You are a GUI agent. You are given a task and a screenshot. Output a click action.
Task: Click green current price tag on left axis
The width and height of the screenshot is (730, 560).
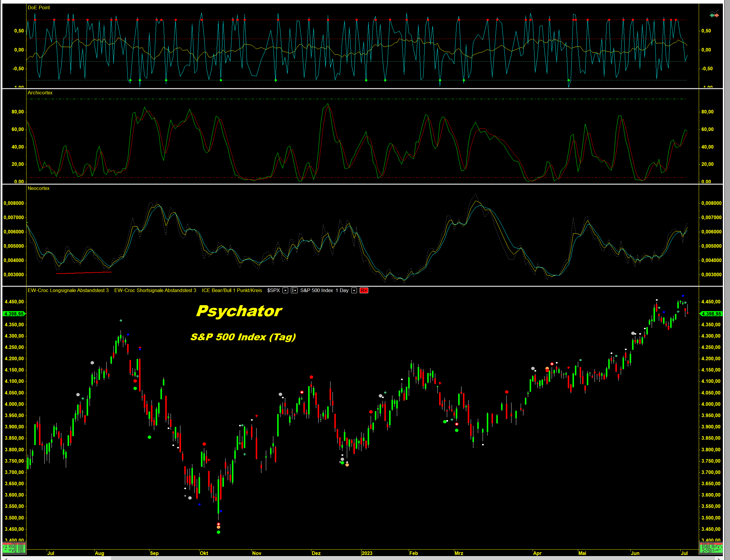pos(14,314)
